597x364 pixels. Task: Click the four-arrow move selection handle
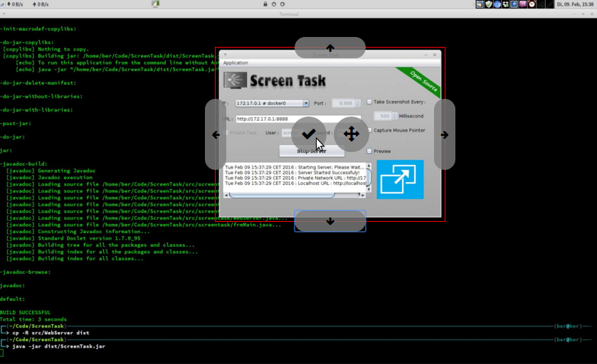coord(351,134)
